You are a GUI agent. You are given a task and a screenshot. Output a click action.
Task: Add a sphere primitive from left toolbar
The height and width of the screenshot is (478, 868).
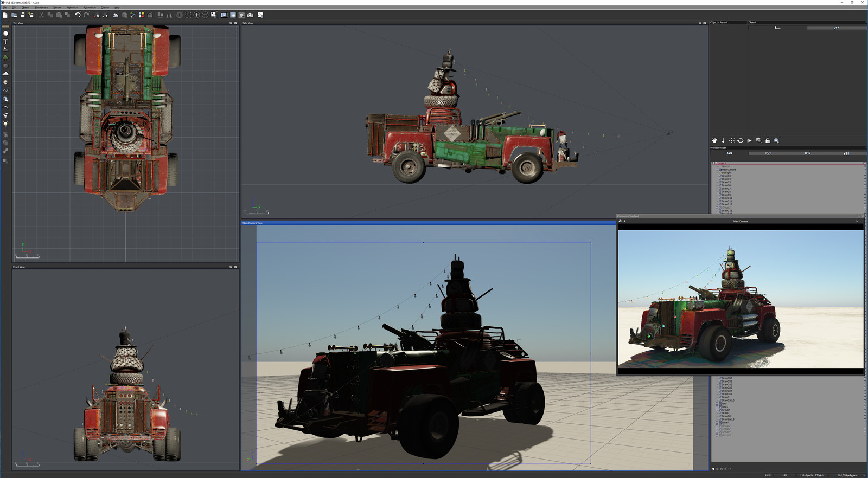pos(5,33)
